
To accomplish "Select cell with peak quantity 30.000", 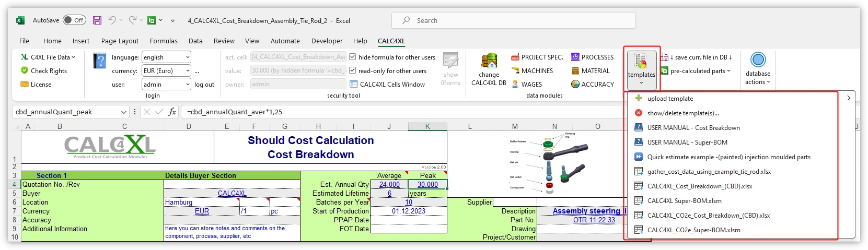I will [427, 184].
